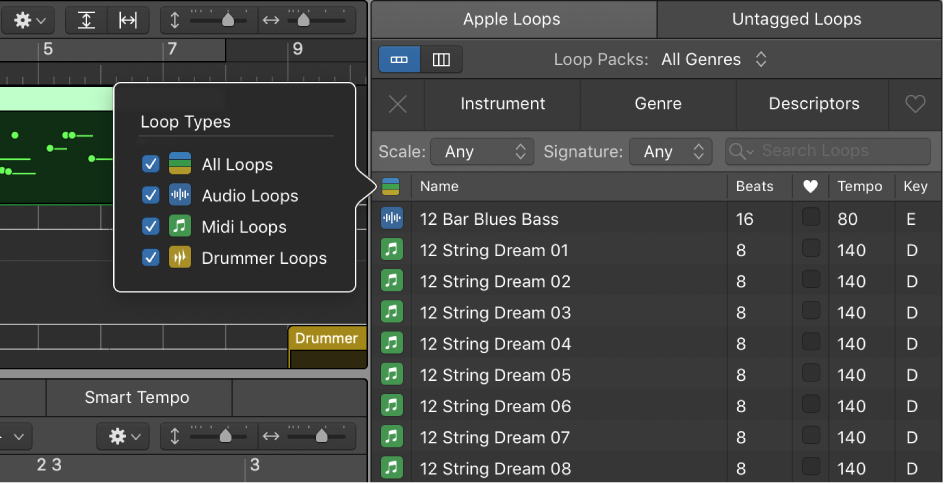This screenshot has height=484, width=944.
Task: Click the MIDI loop icon for 12 String Dream 07
Action: (x=392, y=438)
